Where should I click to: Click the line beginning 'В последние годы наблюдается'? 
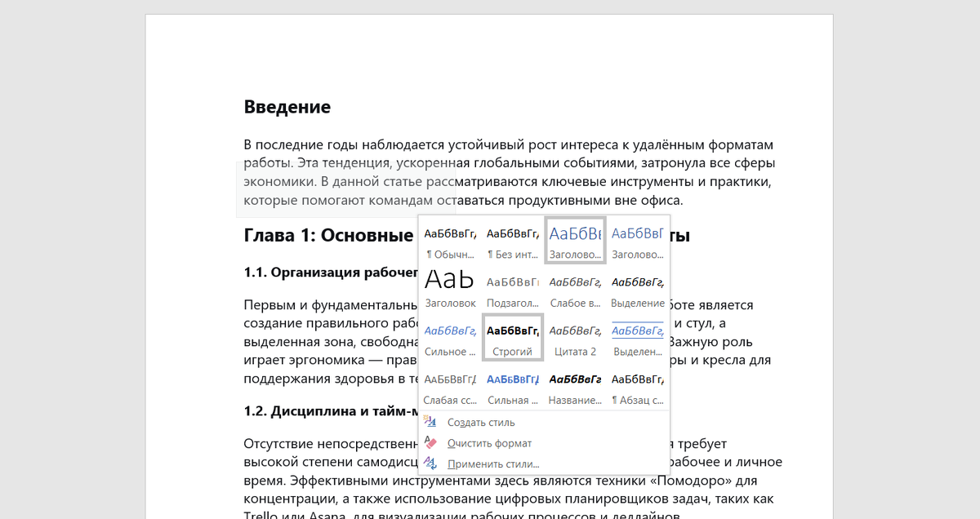(x=508, y=145)
